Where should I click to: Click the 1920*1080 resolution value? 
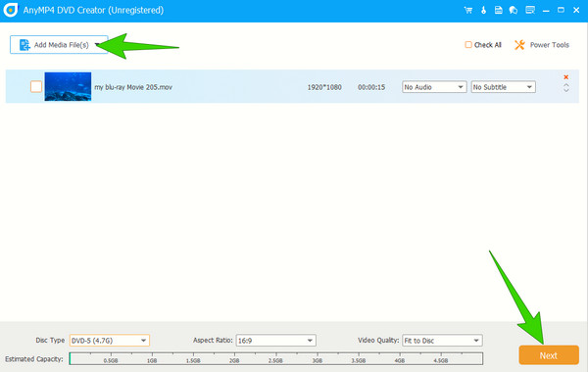pyautogui.click(x=324, y=87)
